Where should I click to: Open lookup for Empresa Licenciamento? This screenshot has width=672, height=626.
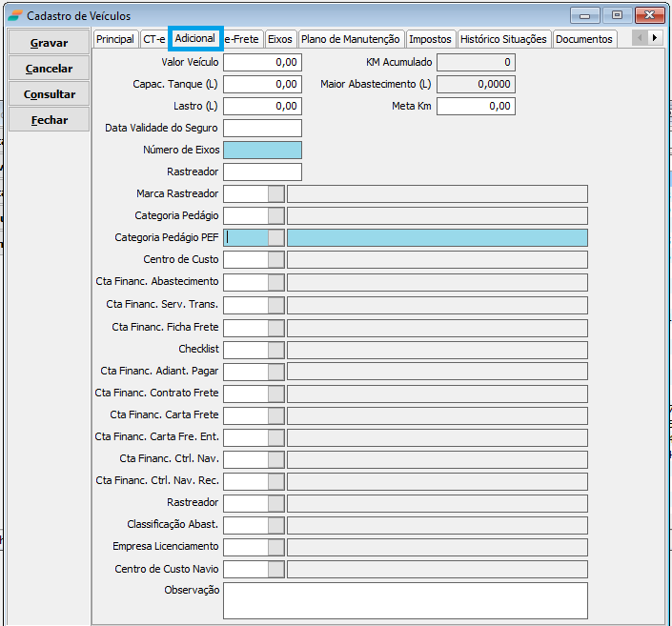tap(276, 546)
